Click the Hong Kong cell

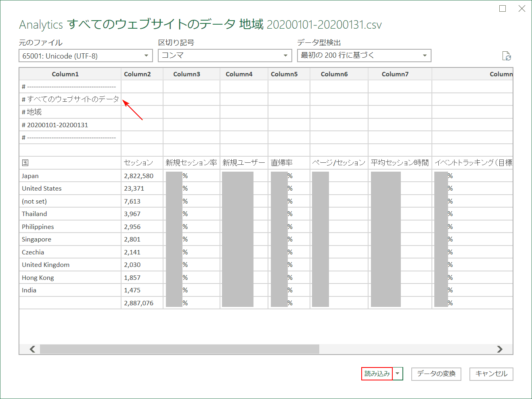tap(70, 277)
